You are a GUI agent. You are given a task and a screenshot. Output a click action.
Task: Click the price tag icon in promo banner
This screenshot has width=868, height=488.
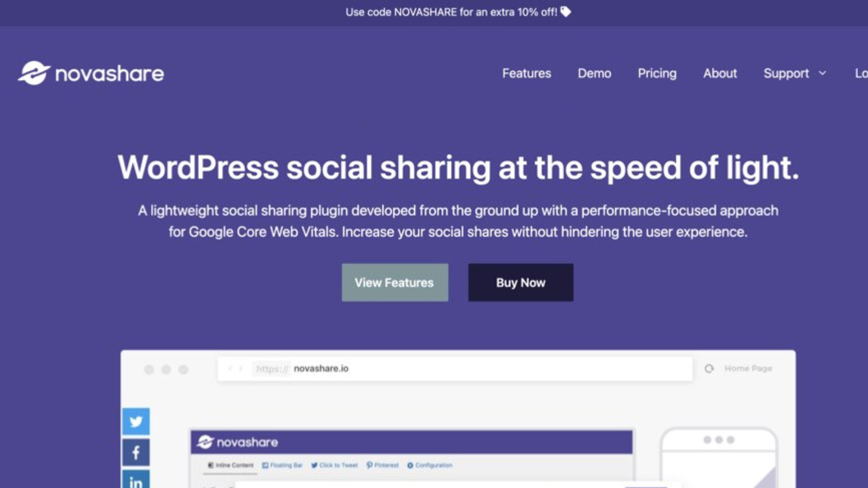click(566, 12)
